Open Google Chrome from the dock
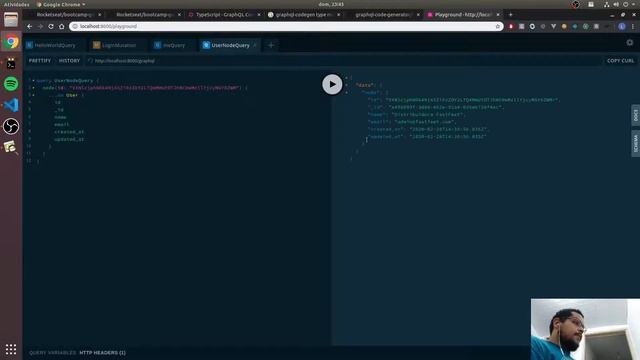Image resolution: width=640 pixels, height=360 pixels. [11, 42]
